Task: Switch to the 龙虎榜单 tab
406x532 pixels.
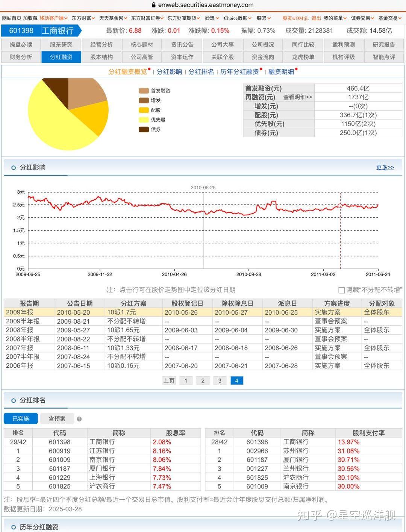Action: (x=303, y=57)
